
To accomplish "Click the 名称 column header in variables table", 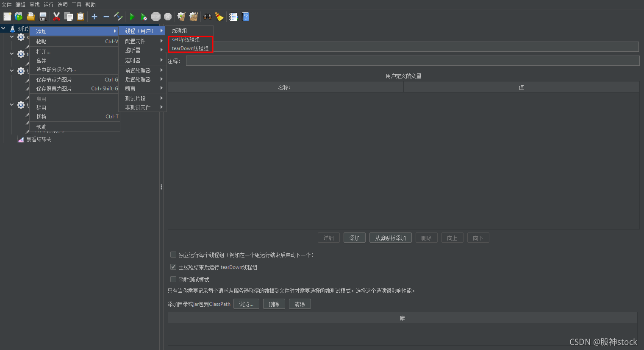I will point(286,87).
